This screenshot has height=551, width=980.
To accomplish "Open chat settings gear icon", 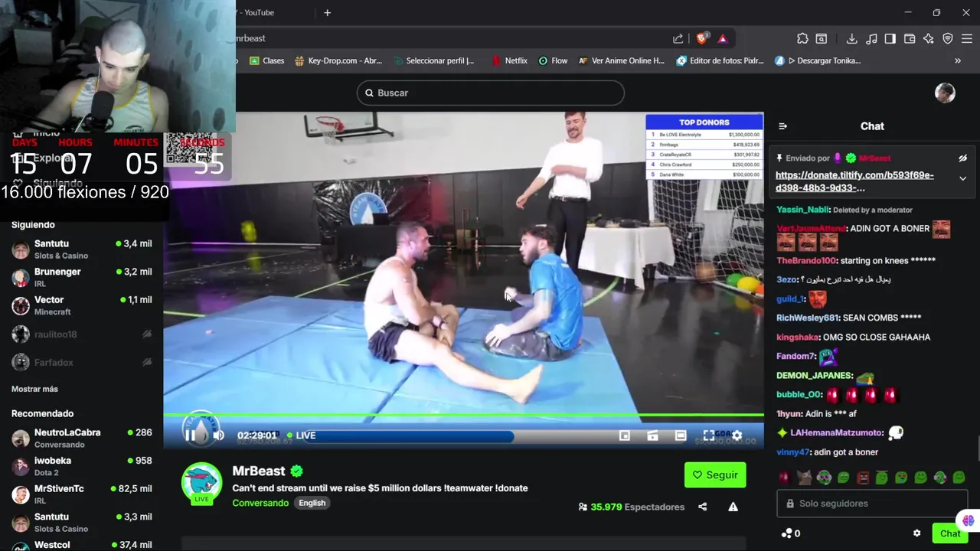I will point(916,533).
